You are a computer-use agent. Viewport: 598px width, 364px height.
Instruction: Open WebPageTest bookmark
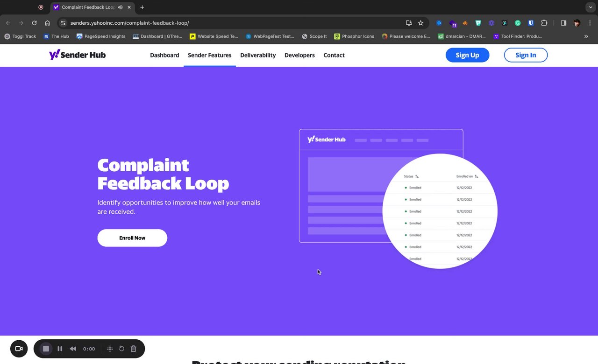coord(270,36)
